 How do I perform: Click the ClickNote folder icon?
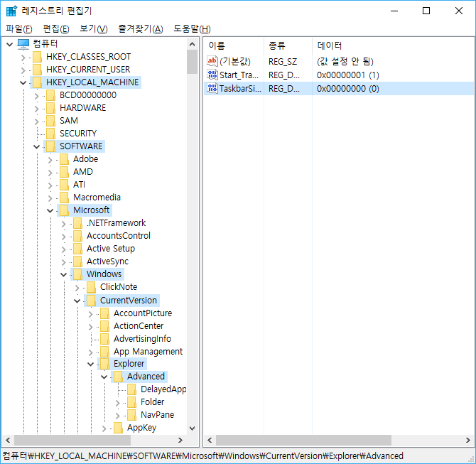coord(91,286)
